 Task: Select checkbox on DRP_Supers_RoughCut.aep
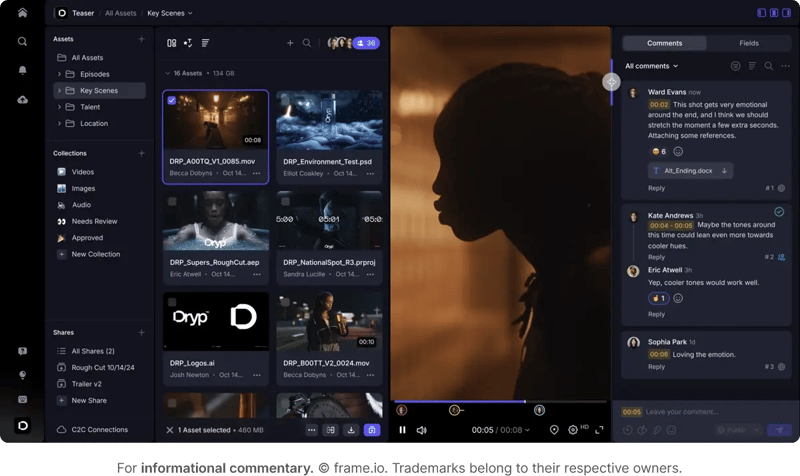[x=172, y=202]
